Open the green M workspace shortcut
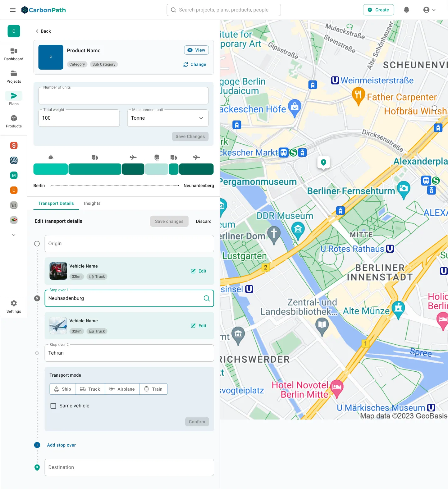Image resolution: width=448 pixels, height=491 pixels. [14, 175]
